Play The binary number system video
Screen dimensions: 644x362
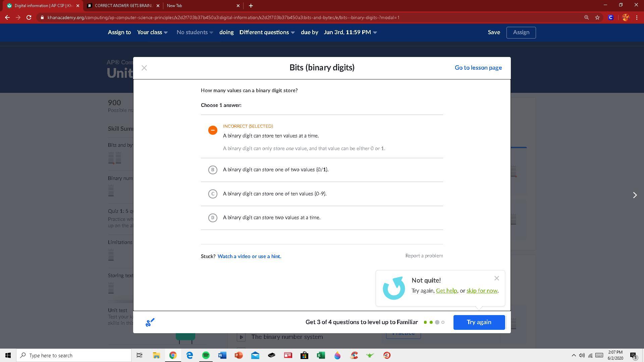241,337
